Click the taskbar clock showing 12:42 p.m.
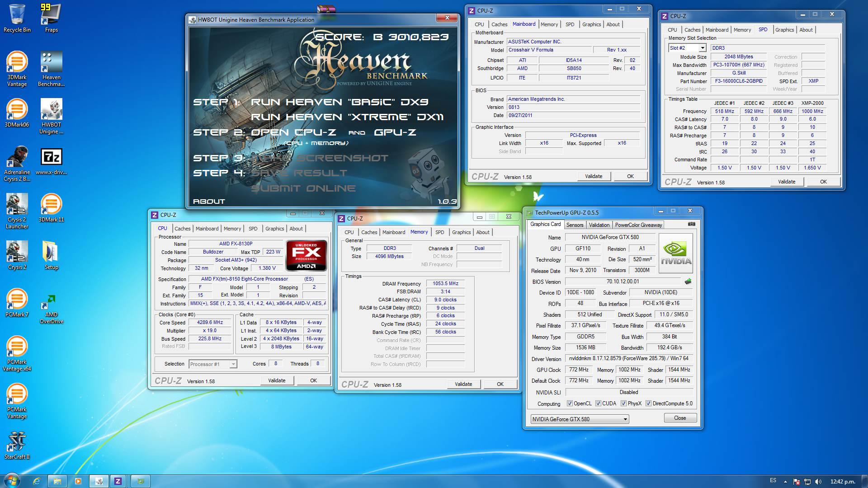Viewport: 868px width, 488px height. (843, 482)
